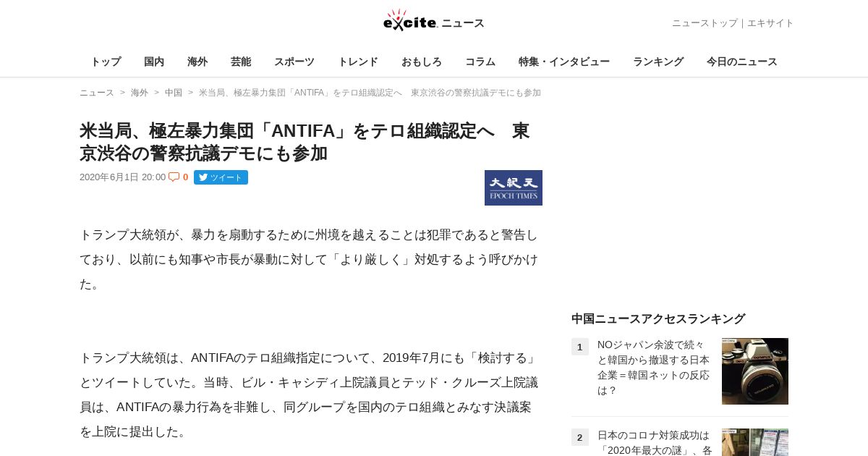The height and width of the screenshot is (456, 868).
Task: Open the コラム menu item
Action: (480, 62)
